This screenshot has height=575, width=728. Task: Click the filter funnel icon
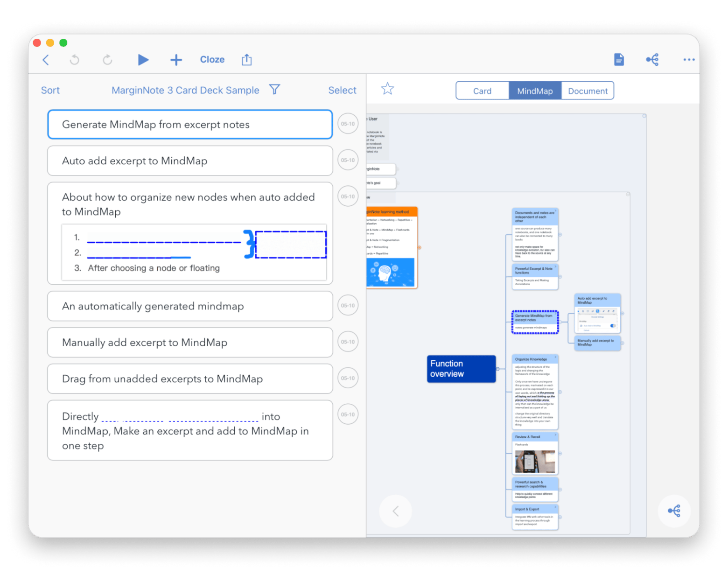click(274, 90)
